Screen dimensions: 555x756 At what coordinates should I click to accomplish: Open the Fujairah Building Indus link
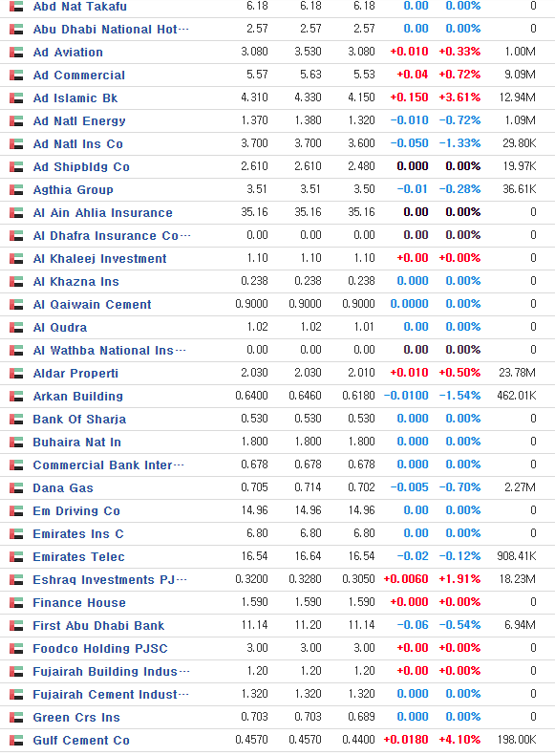click(112, 672)
